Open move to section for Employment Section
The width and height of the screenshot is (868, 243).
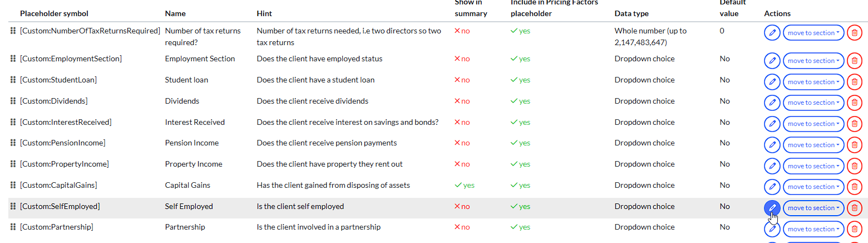pos(813,61)
